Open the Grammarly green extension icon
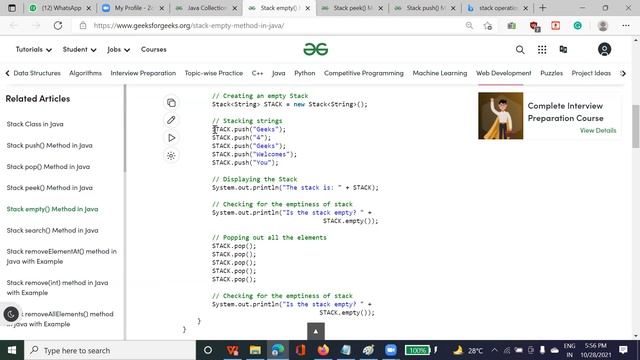 578,26
